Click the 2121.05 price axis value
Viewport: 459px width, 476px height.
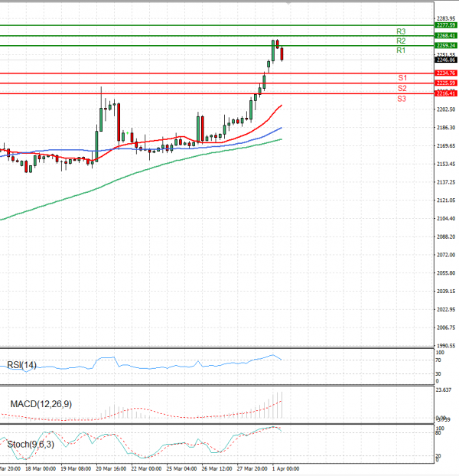point(446,200)
